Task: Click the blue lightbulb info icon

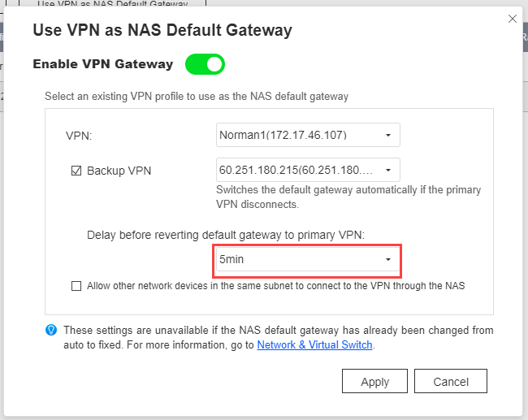Action: (x=51, y=330)
